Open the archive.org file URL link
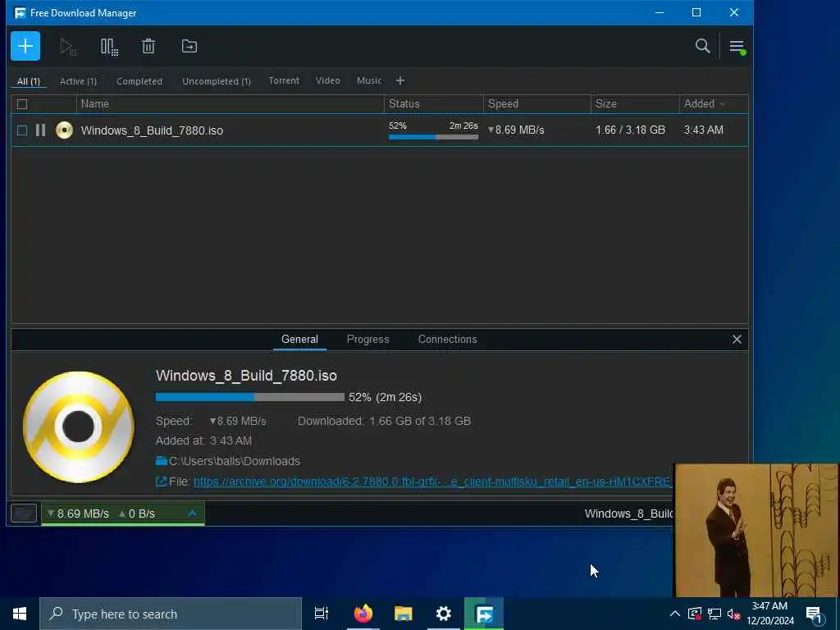 pos(431,482)
